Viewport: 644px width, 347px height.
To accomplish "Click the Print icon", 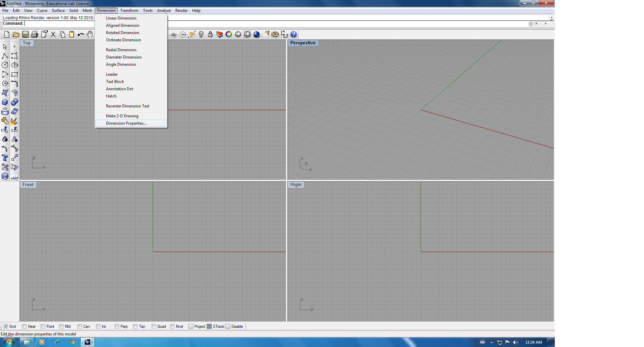I will (x=34, y=34).
